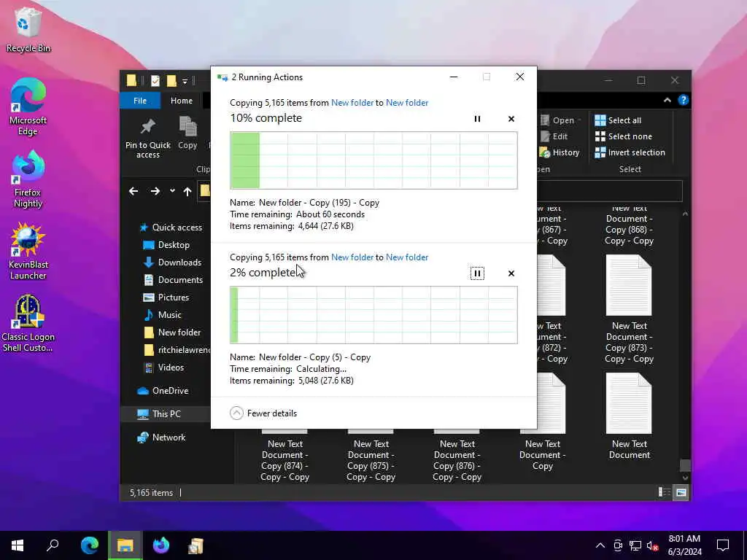Select Network in navigation pane
This screenshot has width=747, height=560.
tap(161, 437)
